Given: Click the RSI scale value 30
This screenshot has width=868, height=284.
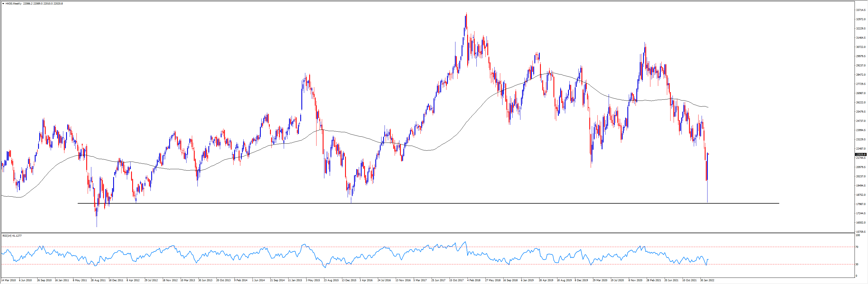Looking at the screenshot, I should click(857, 264).
